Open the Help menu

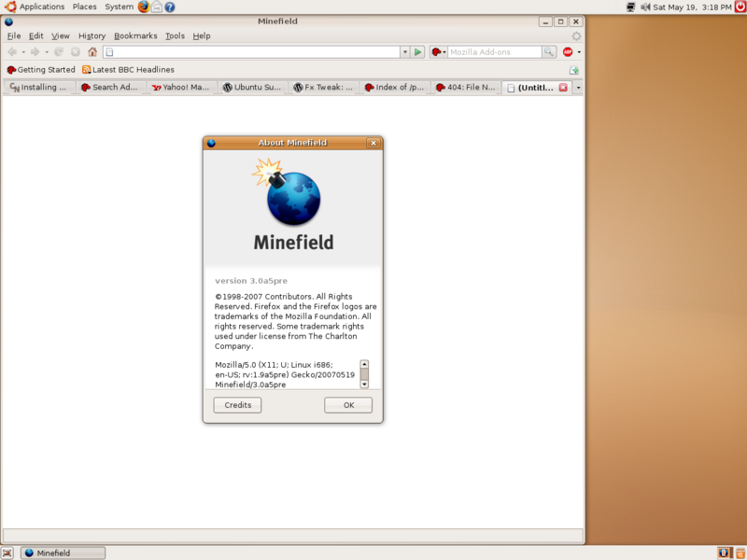click(202, 35)
